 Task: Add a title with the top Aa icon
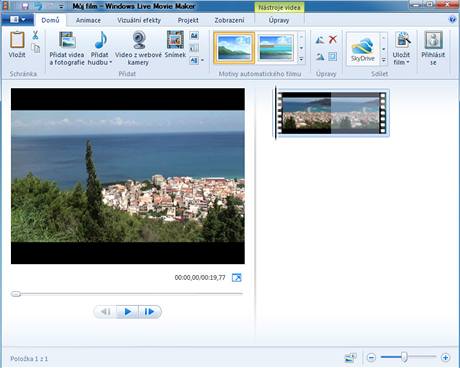point(194,35)
